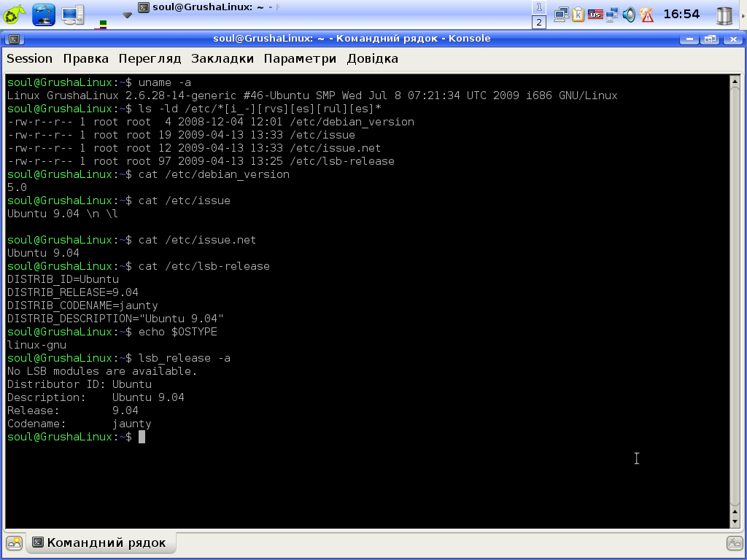Open the Перегляд menu

150,58
